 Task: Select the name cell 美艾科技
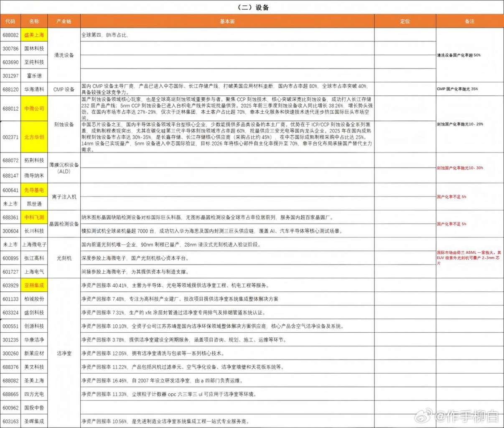point(34,367)
